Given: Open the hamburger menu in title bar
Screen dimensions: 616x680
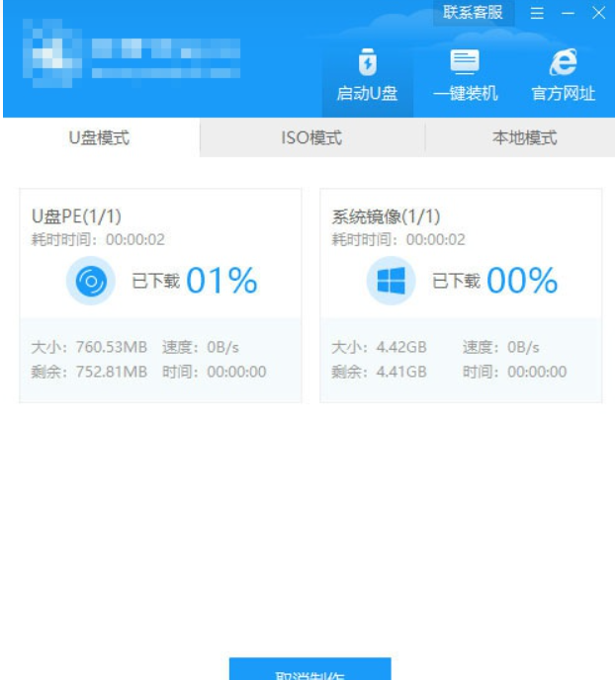Looking at the screenshot, I should click(537, 13).
